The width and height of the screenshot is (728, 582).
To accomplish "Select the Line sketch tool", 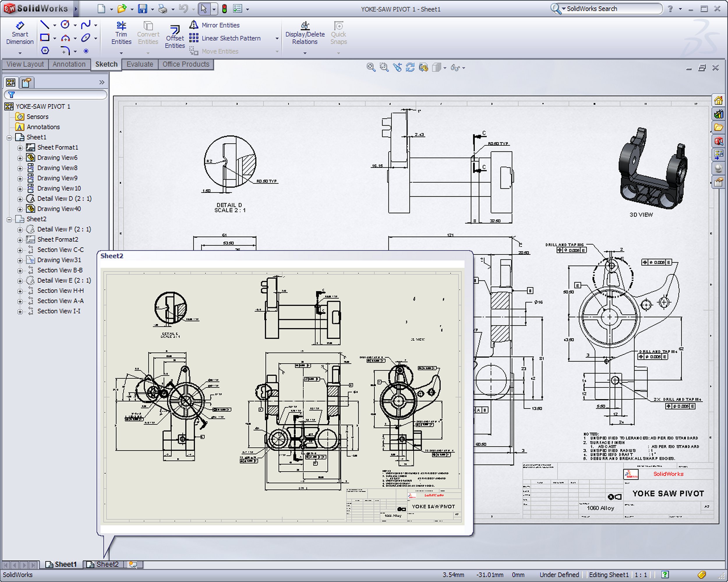I will pyautogui.click(x=45, y=25).
